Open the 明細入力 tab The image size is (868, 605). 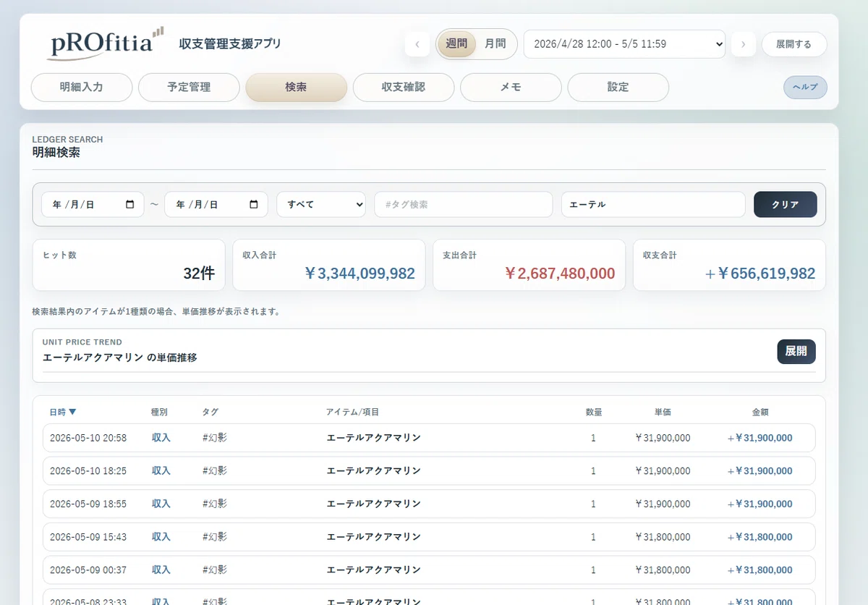point(82,87)
